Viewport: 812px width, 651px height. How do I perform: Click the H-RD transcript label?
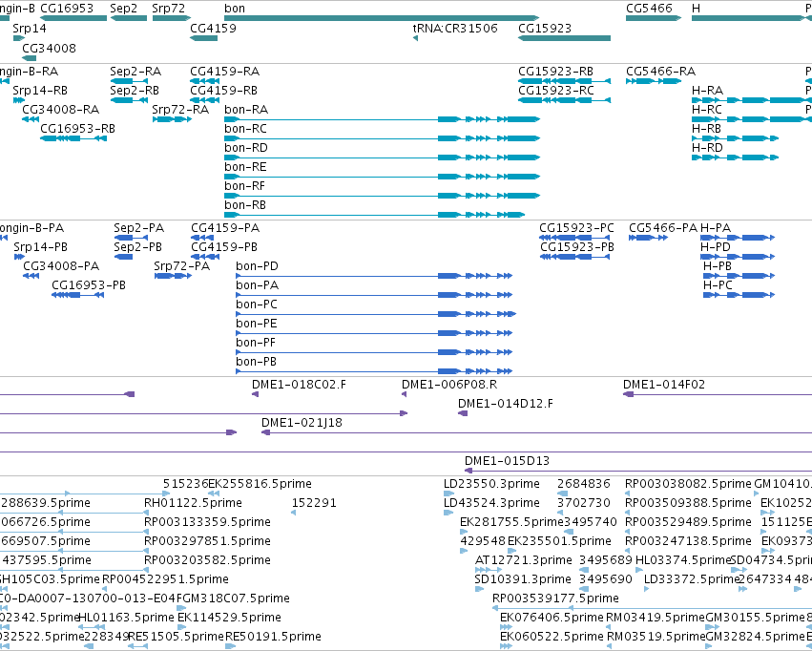coord(707,148)
